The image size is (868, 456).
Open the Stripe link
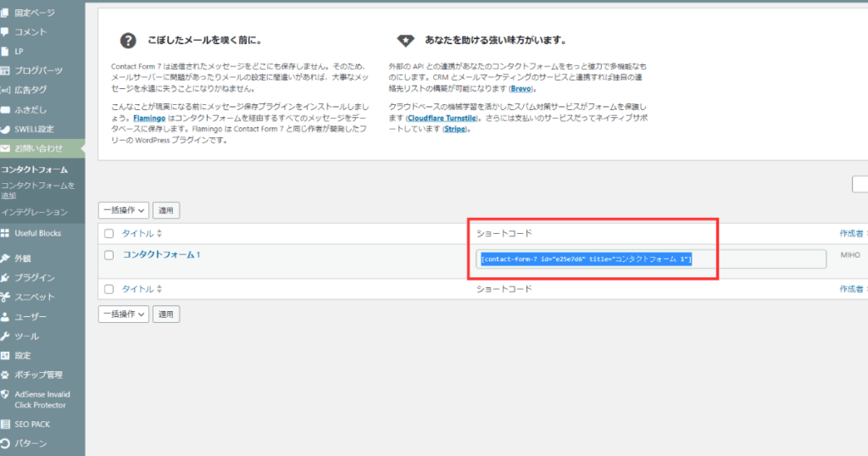(454, 129)
